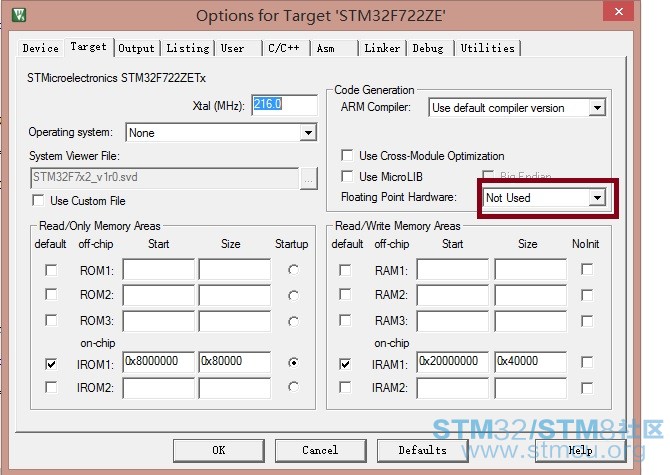Open the Floating Point Hardware dropdown
This screenshot has width=670, height=475.
(x=597, y=198)
